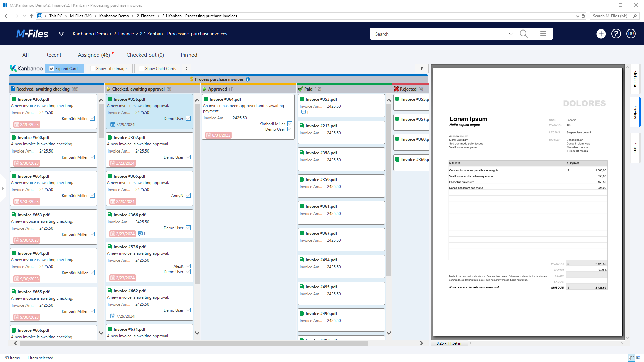Open the Pinned tab
The image size is (644, 362).
pos(189,55)
